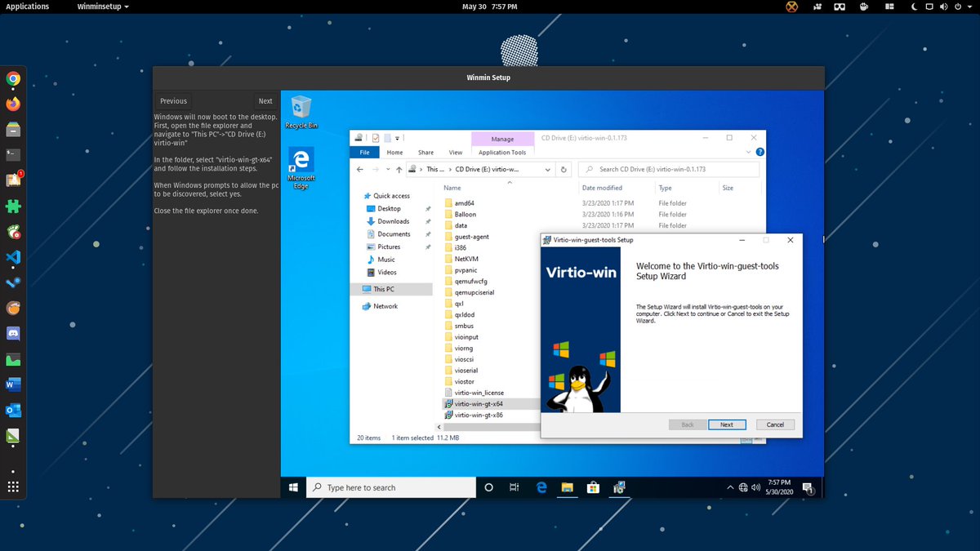
Task: Open Microsoft Edge desktop shortcut
Action: pos(301,168)
